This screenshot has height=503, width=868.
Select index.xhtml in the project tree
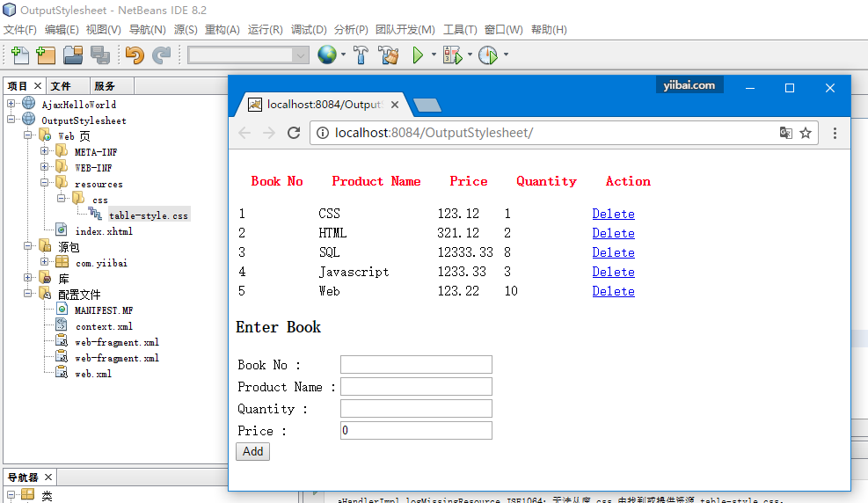tap(103, 231)
